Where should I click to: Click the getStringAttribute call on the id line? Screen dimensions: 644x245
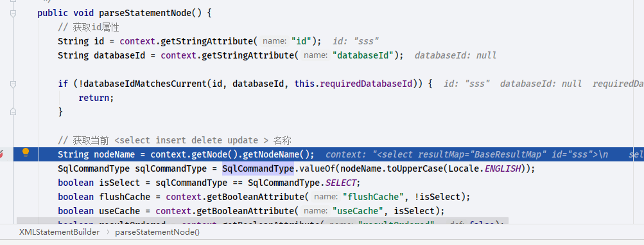click(209, 41)
